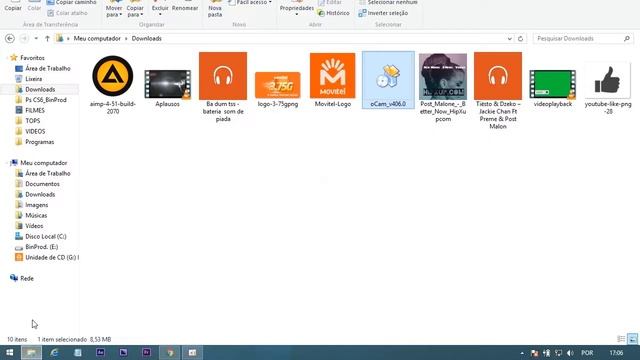Open the recent locations dropdown arrow
The image size is (640, 360).
pyautogui.click(x=36, y=38)
